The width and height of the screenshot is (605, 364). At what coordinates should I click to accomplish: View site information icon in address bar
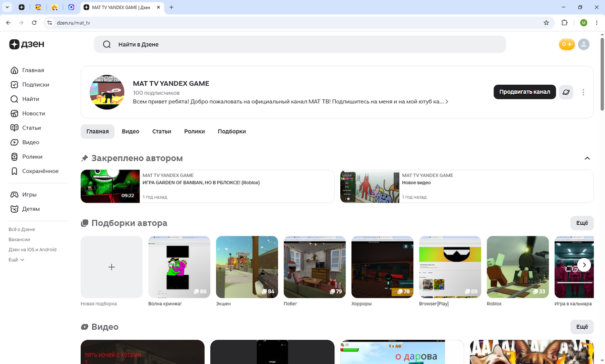(x=49, y=23)
